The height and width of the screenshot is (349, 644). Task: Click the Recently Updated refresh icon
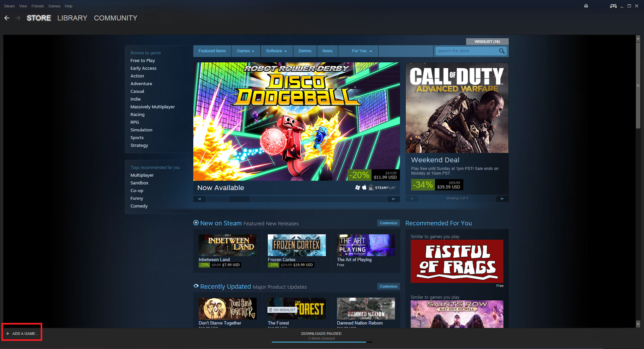coord(196,286)
